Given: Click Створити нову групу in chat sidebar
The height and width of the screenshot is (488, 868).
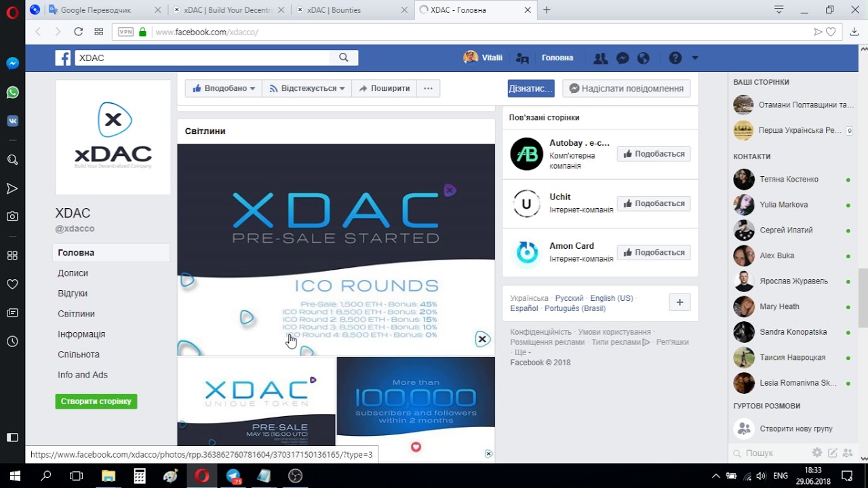Looking at the screenshot, I should (x=792, y=429).
